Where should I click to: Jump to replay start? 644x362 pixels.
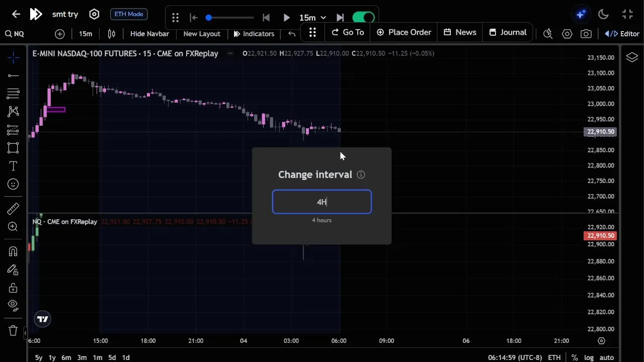click(x=194, y=18)
